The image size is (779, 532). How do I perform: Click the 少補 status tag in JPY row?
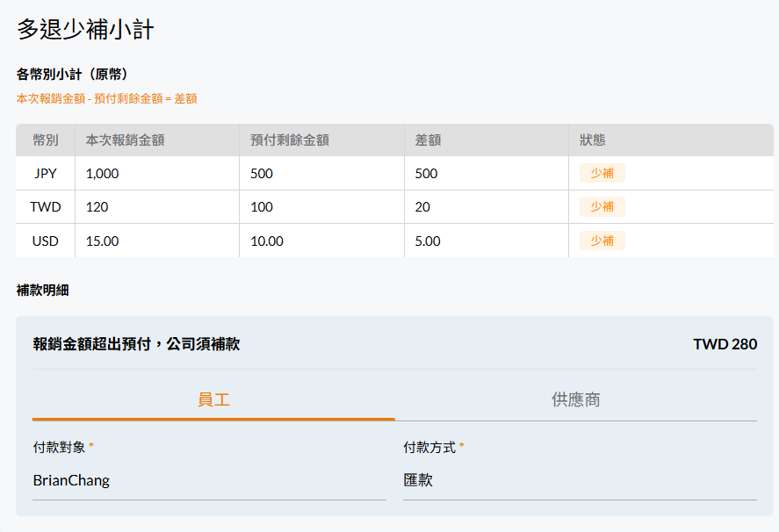tap(602, 173)
